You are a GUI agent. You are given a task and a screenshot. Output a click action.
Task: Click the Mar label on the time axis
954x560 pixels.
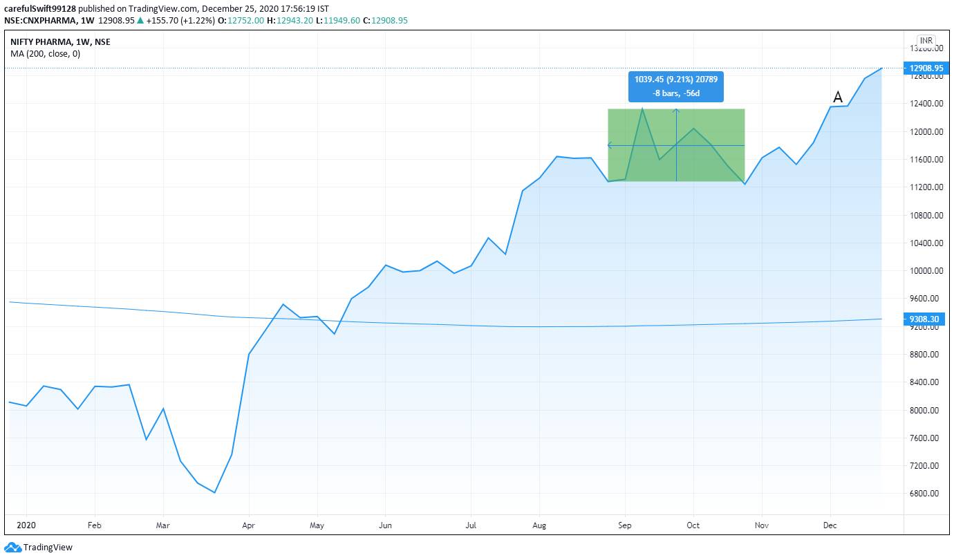163,525
